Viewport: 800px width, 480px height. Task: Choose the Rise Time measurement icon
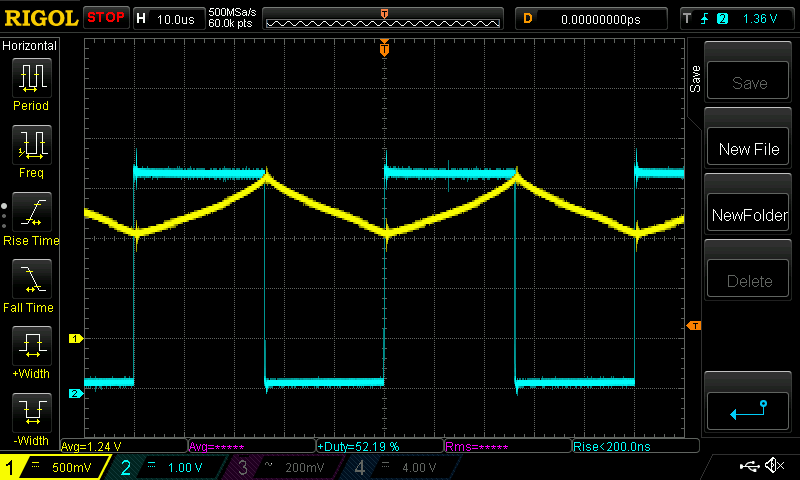[x=31, y=215]
